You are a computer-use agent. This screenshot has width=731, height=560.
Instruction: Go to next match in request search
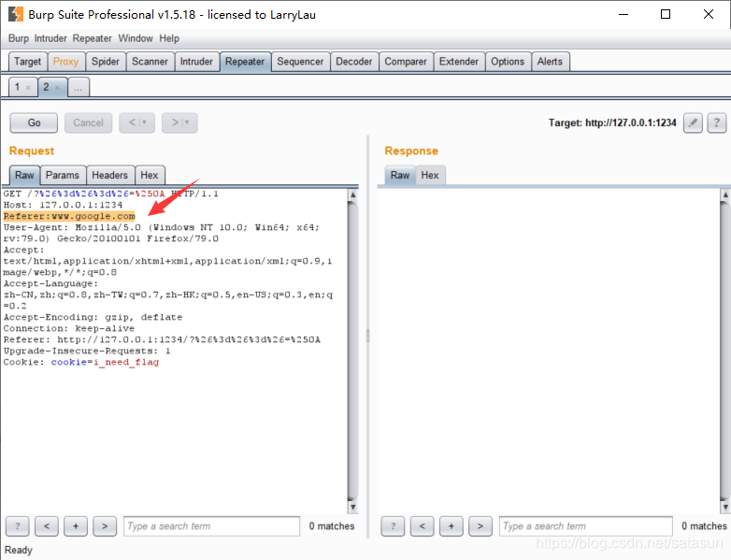105,526
